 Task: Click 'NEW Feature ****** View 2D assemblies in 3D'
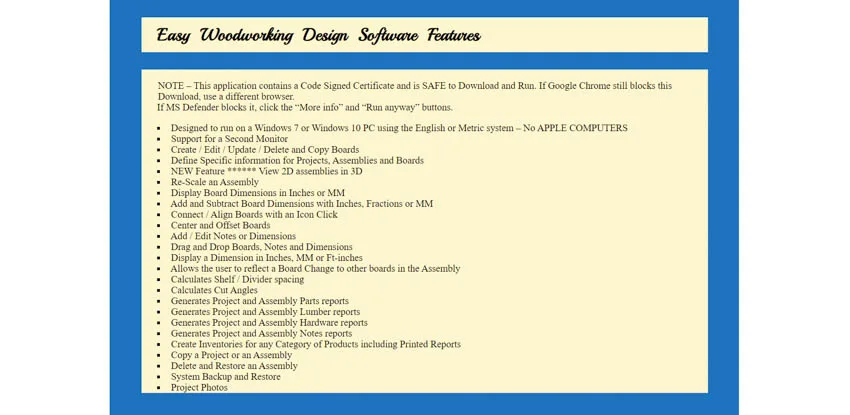266,171
